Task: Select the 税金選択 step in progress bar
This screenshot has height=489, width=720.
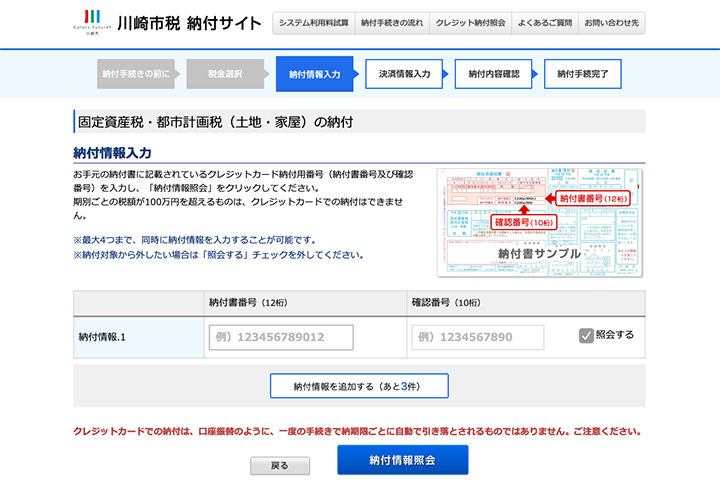Action: pyautogui.click(x=225, y=74)
